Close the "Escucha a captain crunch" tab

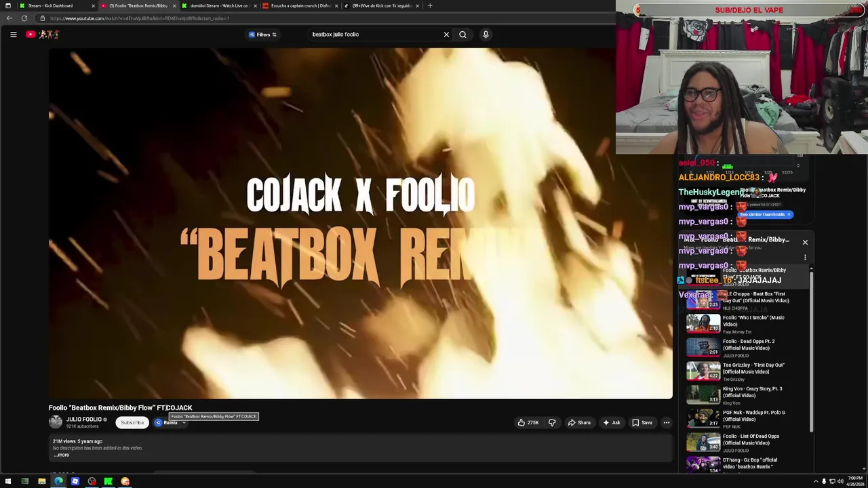point(336,5)
